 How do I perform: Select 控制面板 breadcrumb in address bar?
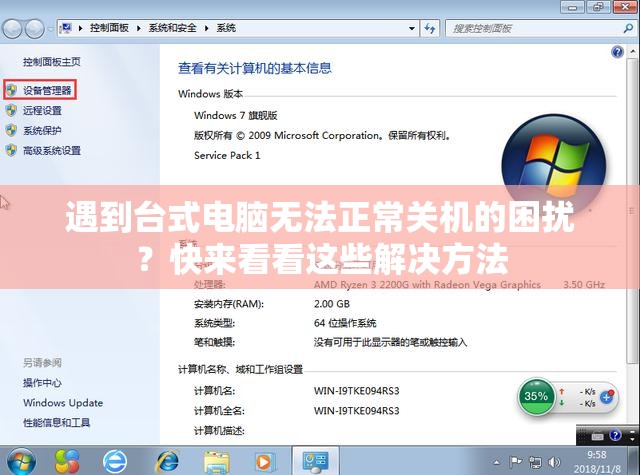pos(109,28)
